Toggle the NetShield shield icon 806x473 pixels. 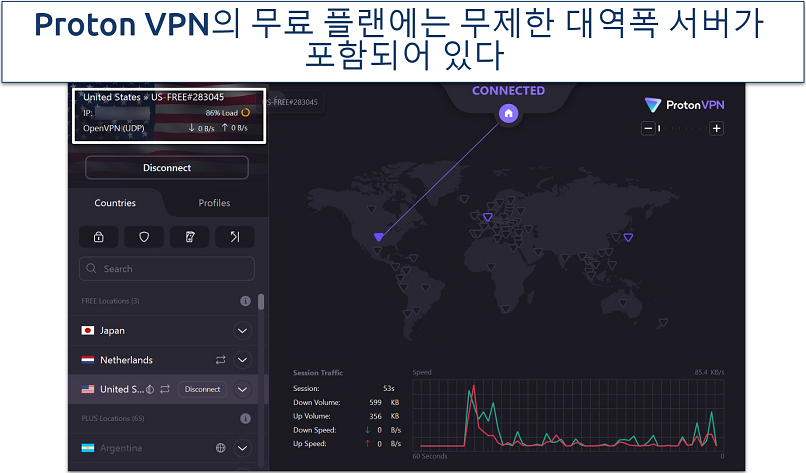click(x=144, y=237)
